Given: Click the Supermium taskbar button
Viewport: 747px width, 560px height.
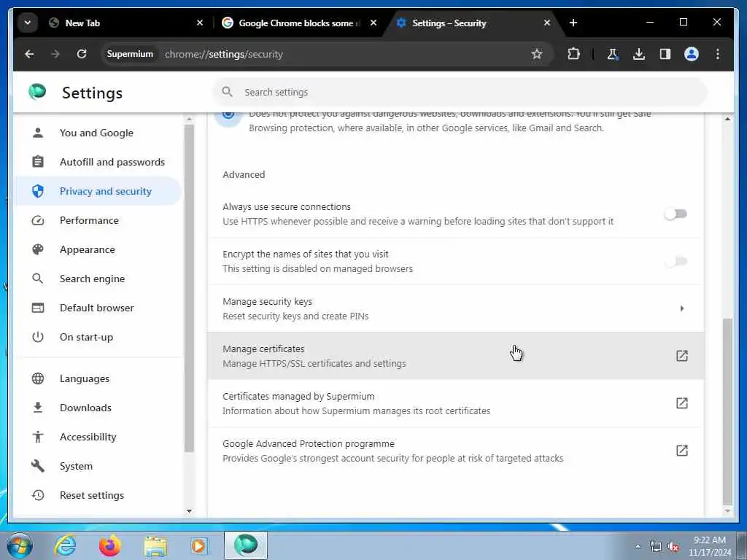Looking at the screenshot, I should pos(246,545).
